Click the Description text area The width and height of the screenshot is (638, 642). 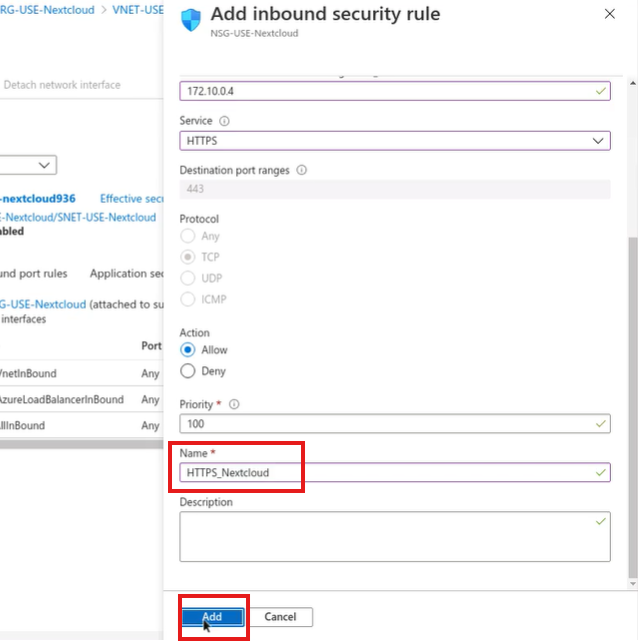(x=395, y=536)
